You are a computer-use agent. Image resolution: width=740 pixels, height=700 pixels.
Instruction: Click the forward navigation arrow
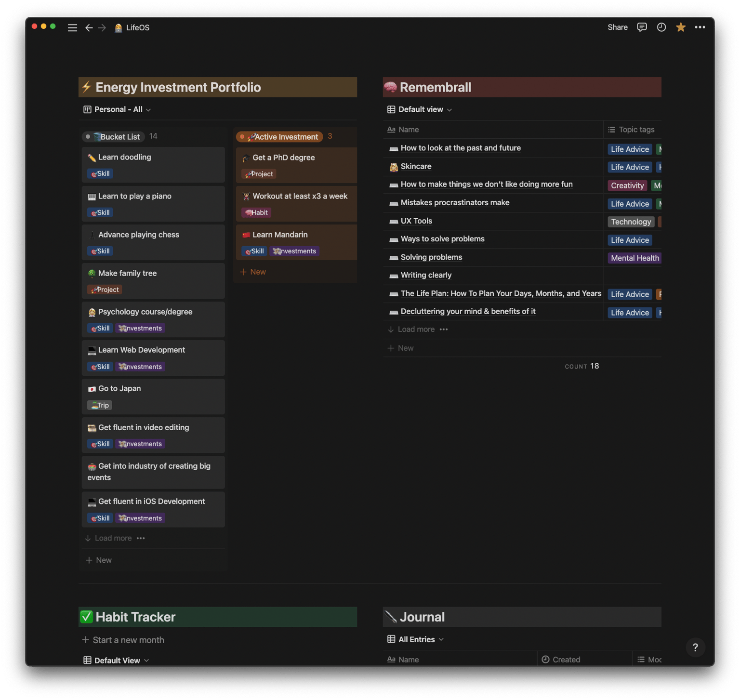(x=102, y=27)
